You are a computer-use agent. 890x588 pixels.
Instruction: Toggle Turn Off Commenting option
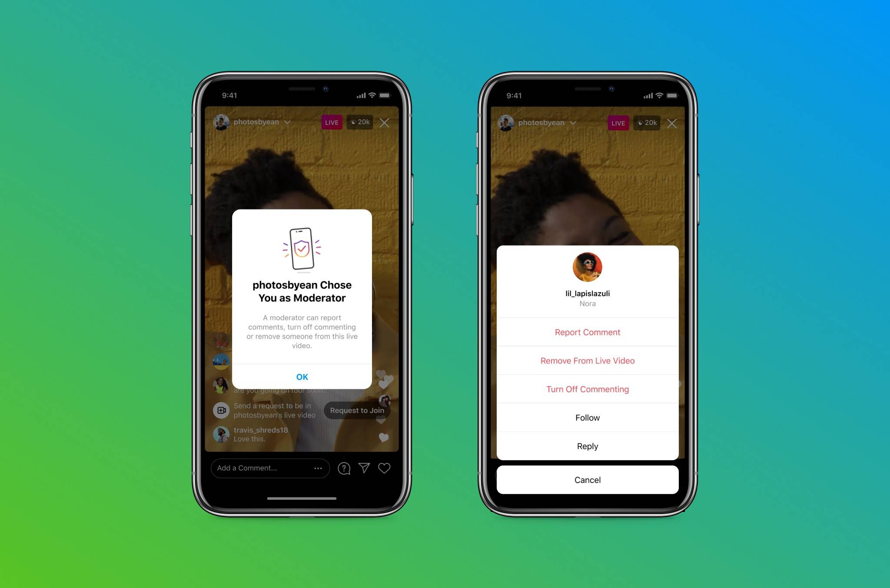[x=586, y=389]
